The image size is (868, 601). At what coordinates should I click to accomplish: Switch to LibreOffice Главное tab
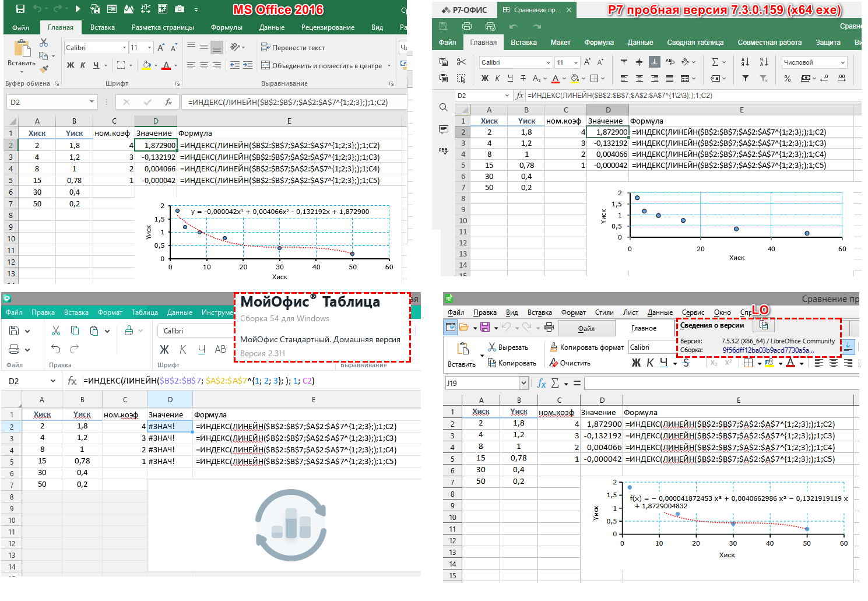pyautogui.click(x=644, y=328)
